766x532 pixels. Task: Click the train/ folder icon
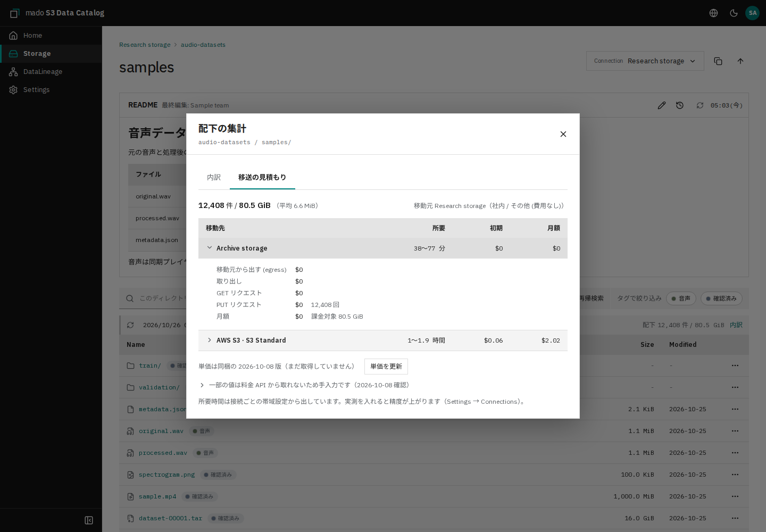click(x=130, y=366)
